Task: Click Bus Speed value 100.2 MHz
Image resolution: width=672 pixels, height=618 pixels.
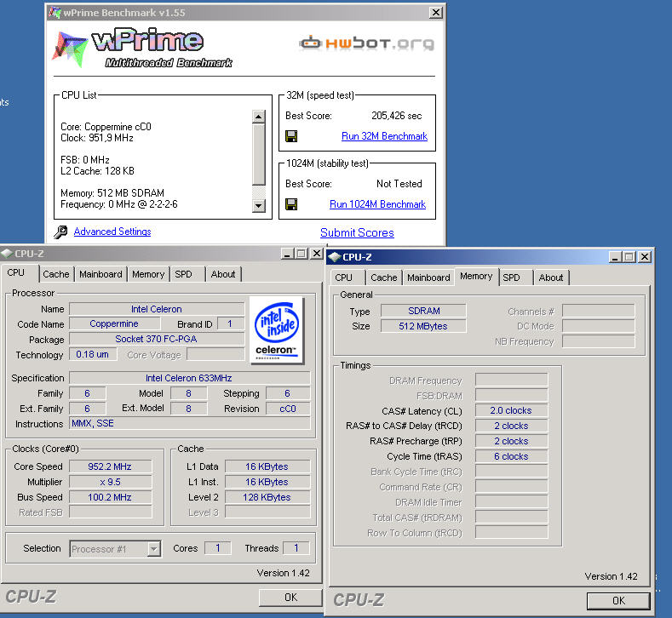Action: click(x=110, y=497)
